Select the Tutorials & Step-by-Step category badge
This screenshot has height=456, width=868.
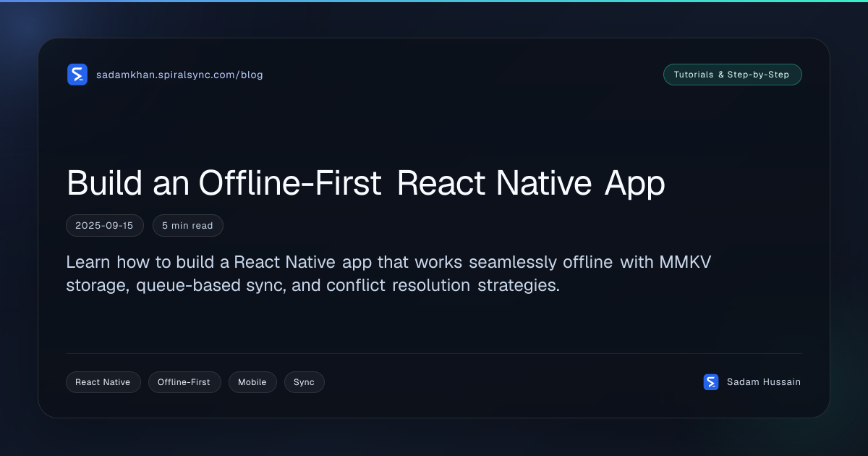pos(732,75)
